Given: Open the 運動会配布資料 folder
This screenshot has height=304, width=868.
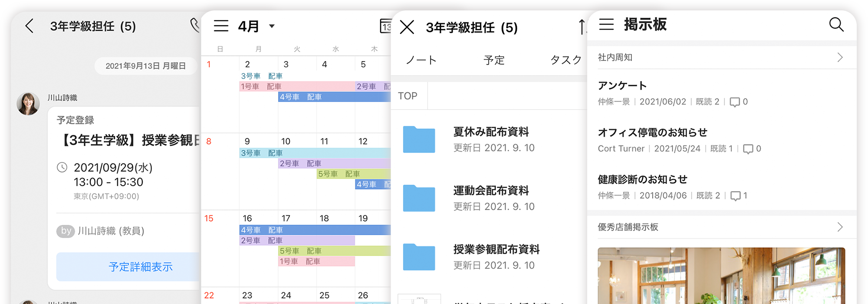Looking at the screenshot, I should click(490, 198).
